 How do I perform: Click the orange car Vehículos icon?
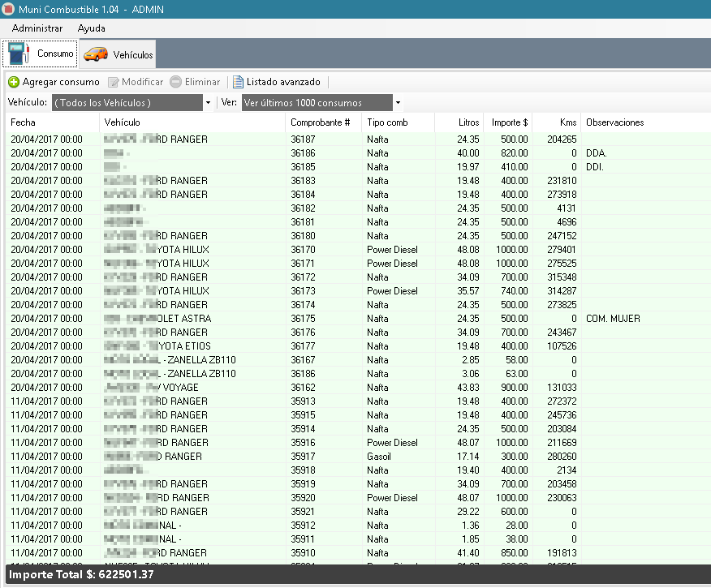click(x=96, y=54)
